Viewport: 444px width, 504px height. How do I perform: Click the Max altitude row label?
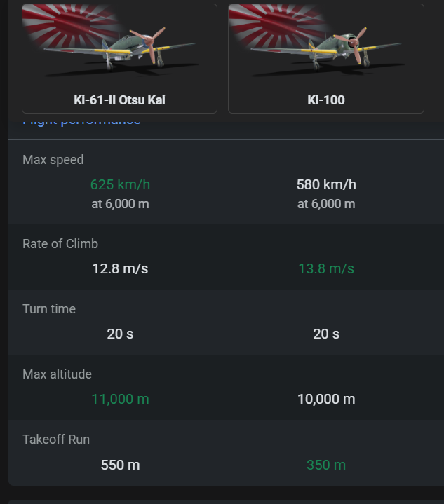pos(57,374)
